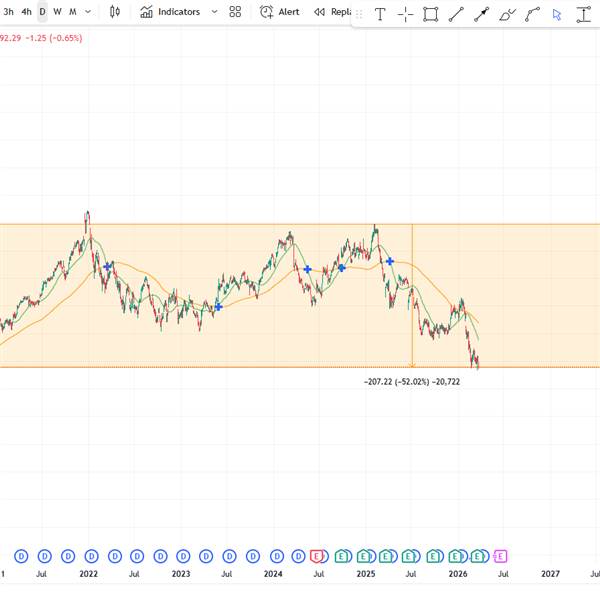Switch to the 3h timeframe

tap(8, 12)
